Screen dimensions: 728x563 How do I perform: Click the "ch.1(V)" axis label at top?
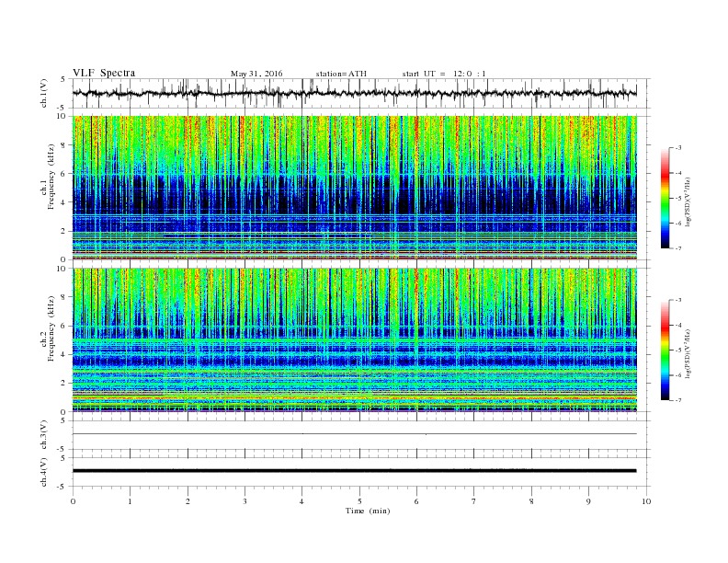(44, 93)
